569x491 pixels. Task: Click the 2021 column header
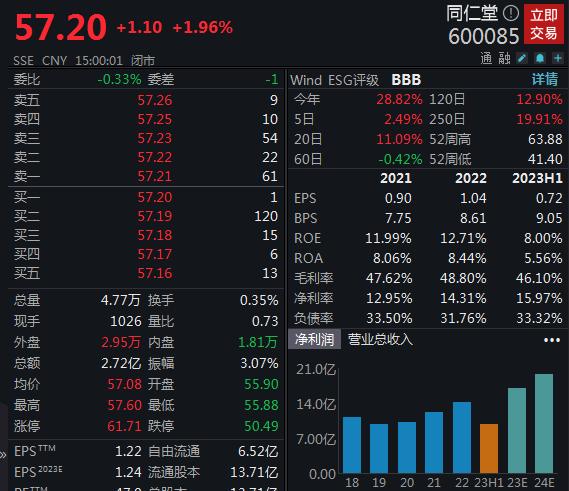click(396, 178)
